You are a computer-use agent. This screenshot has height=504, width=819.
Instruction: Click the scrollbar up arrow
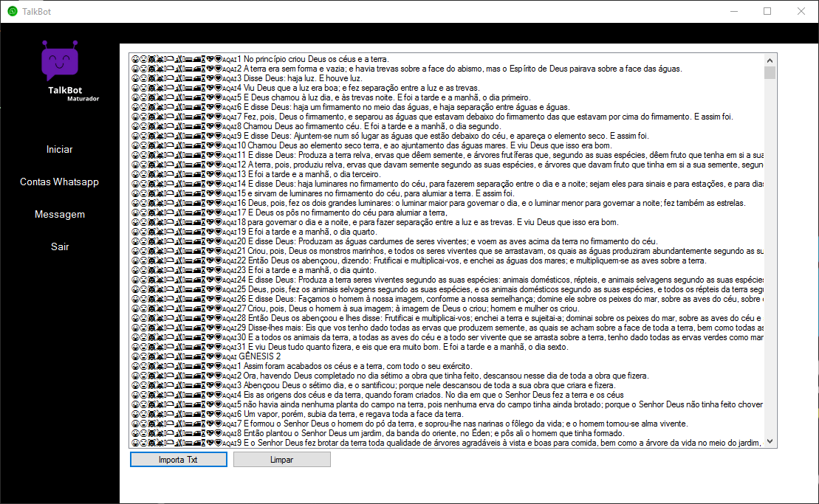770,60
